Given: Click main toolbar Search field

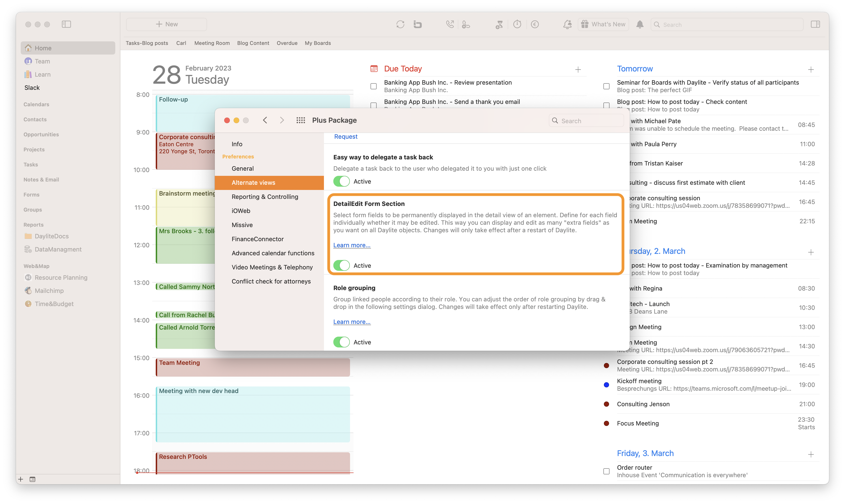Looking at the screenshot, I should click(727, 24).
